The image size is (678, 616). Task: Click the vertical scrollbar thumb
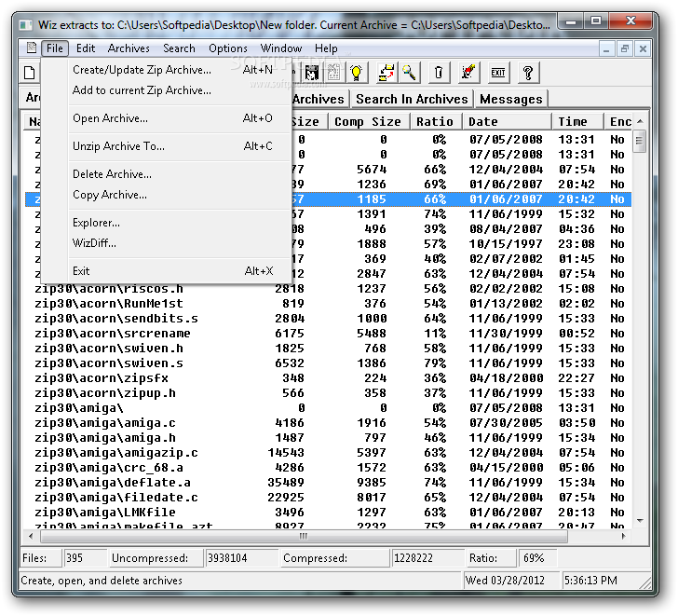[640, 141]
